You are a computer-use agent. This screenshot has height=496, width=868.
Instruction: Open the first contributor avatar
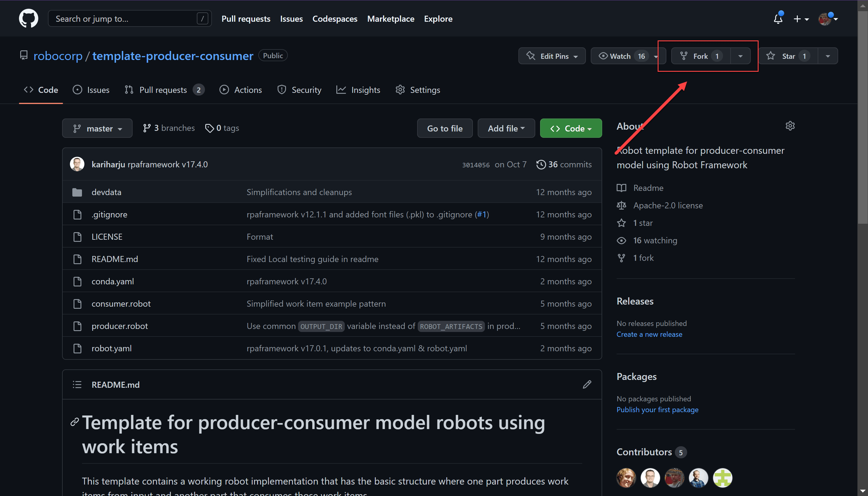(626, 478)
